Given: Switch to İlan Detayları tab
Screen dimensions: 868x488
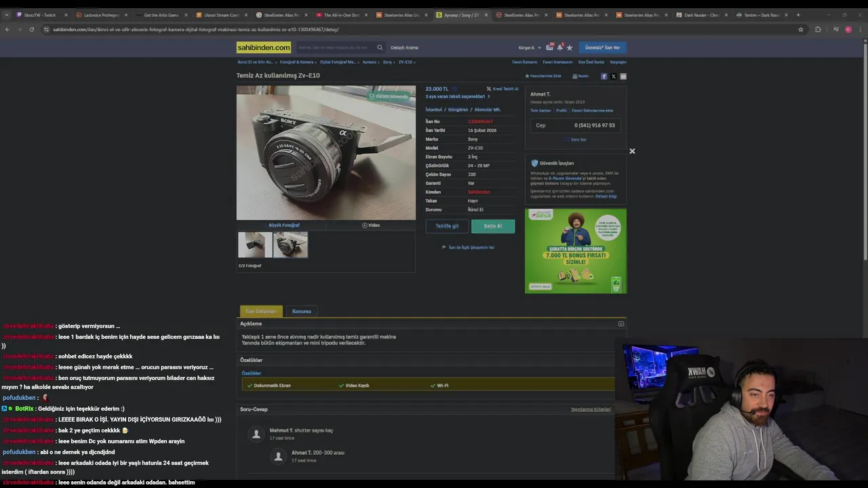Looking at the screenshot, I should tap(261, 311).
